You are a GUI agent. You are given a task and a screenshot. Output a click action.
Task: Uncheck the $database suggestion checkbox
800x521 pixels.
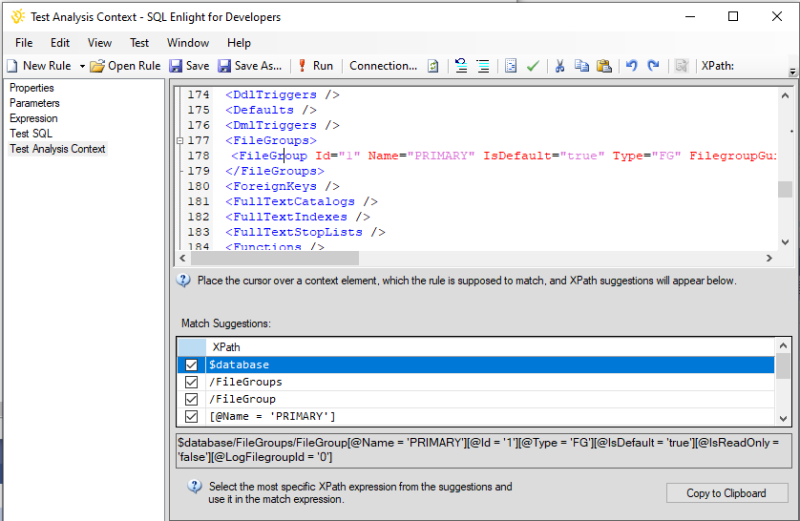pyautogui.click(x=191, y=365)
